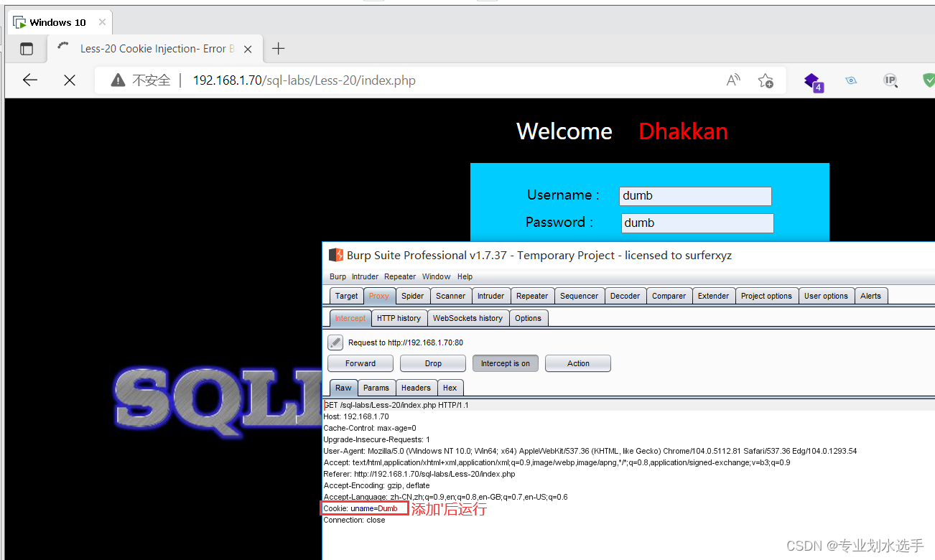The height and width of the screenshot is (560, 935).
Task: Open the Decoder tab
Action: pos(625,296)
